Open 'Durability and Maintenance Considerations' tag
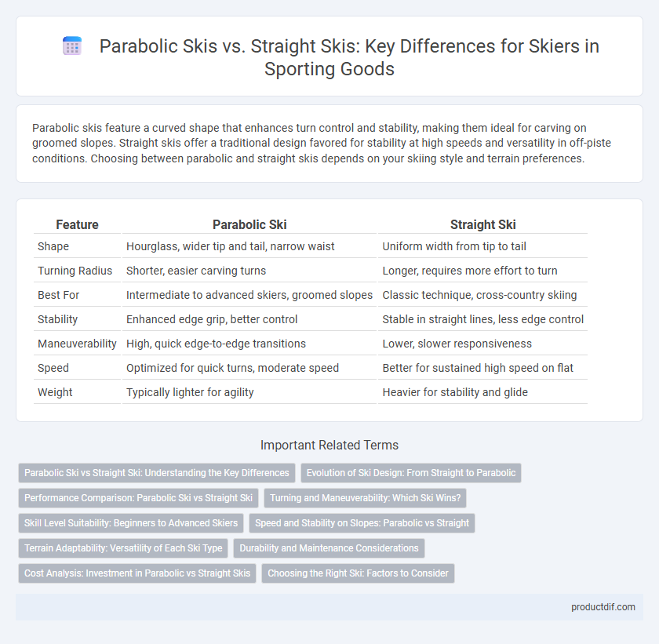 tap(329, 548)
